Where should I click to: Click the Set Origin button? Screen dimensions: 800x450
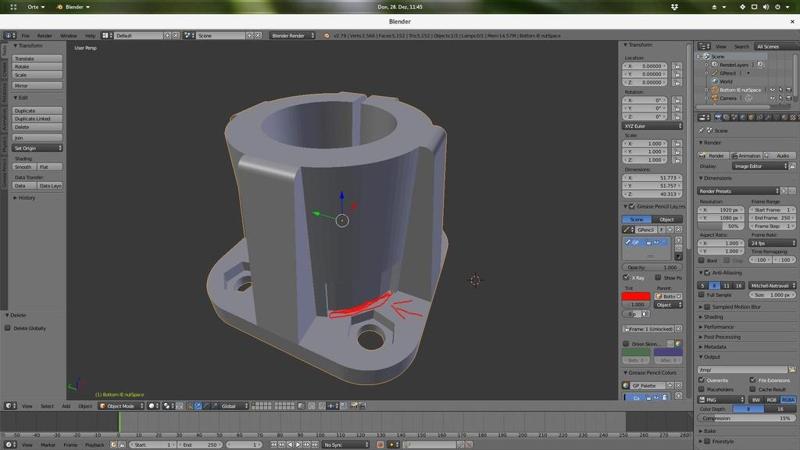click(x=39, y=147)
